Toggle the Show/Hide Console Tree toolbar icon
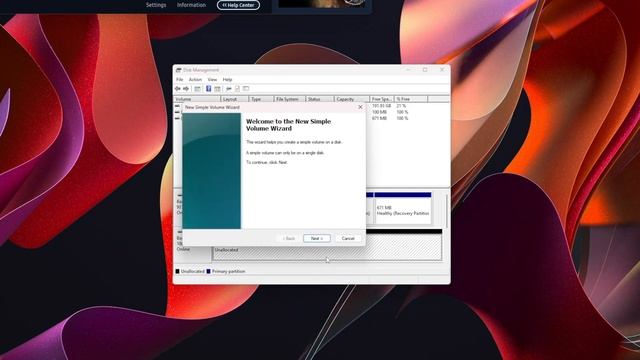 198,89
